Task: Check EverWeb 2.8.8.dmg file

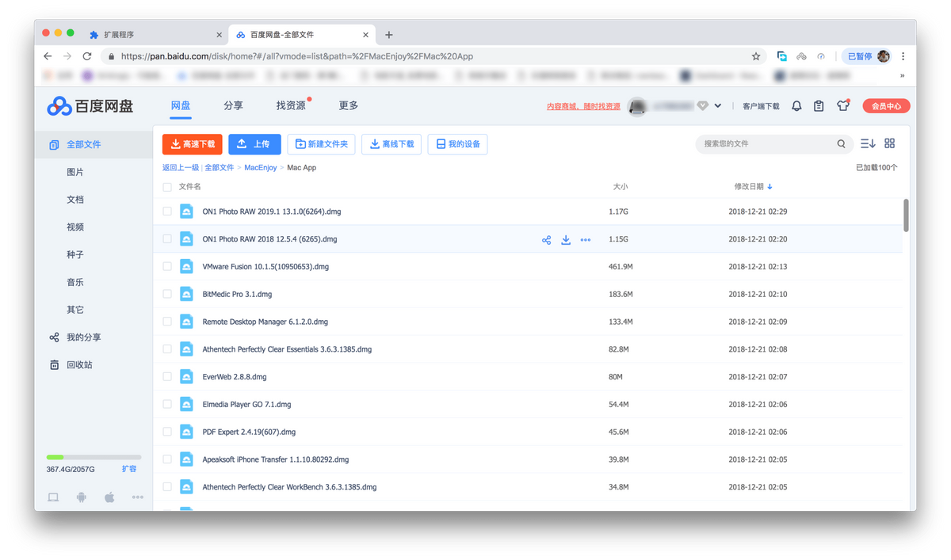Action: (x=167, y=377)
